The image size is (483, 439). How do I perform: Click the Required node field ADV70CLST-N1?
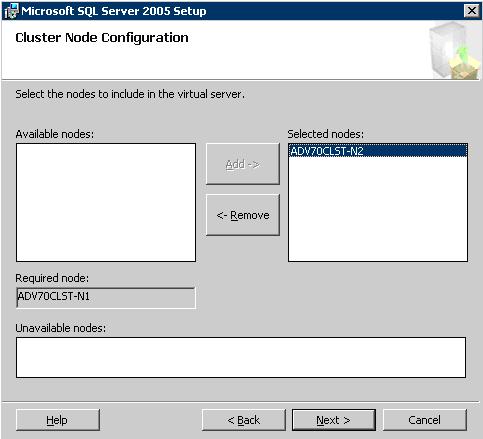(106, 298)
